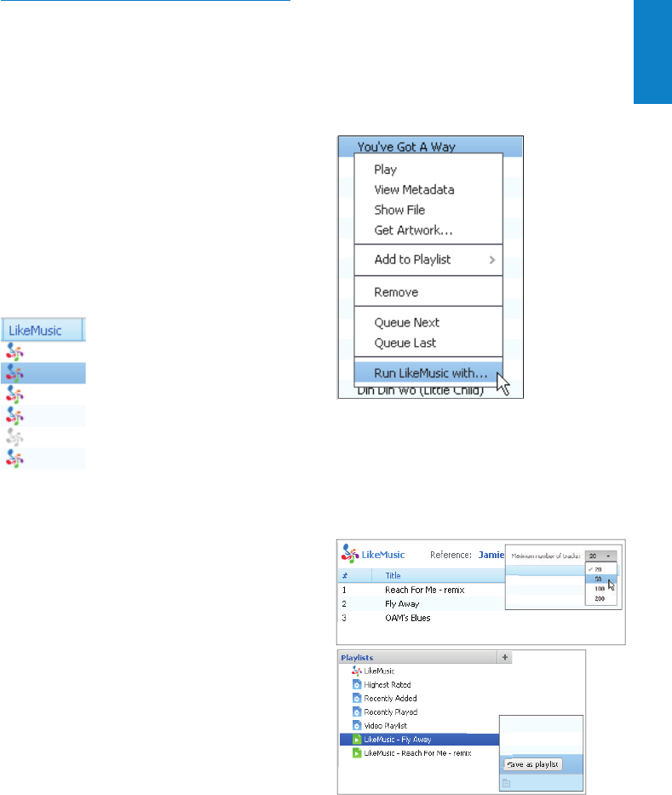Click green icon beside Reach For Me - remix playlist
This screenshot has height=795, width=672.
(x=357, y=753)
